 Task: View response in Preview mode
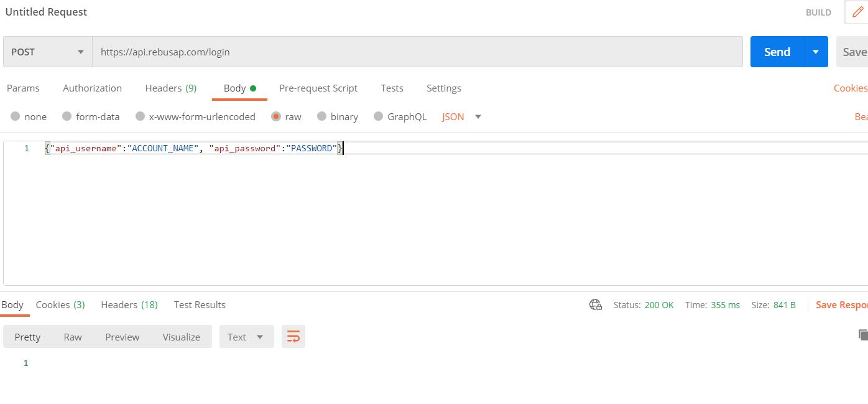[x=122, y=336]
